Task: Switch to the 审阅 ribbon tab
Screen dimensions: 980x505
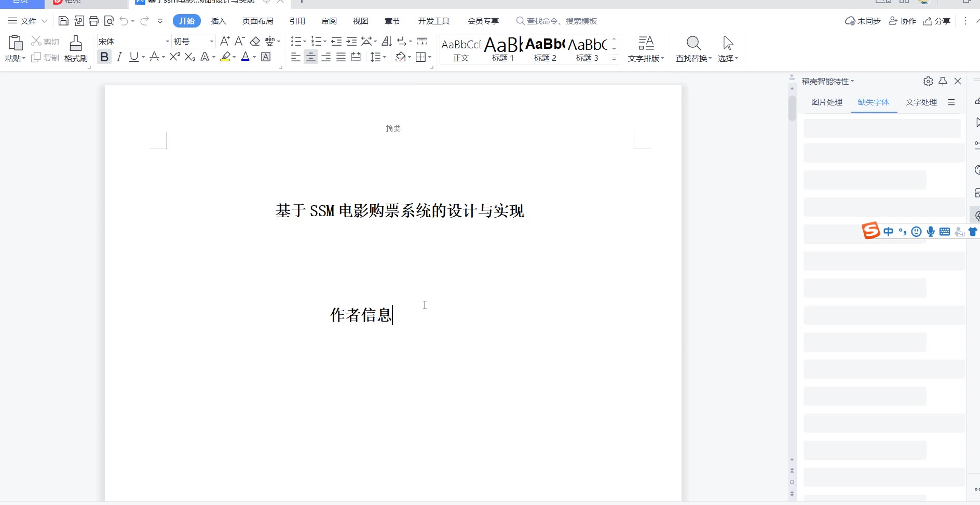Action: pos(329,21)
